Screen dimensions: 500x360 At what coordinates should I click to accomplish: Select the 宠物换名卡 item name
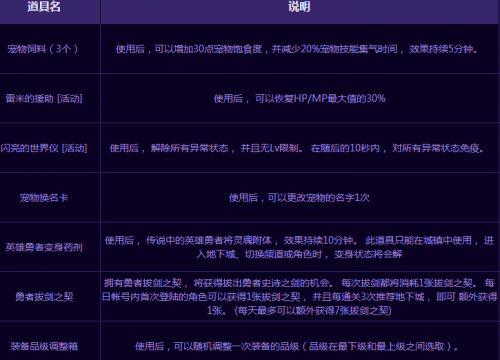[44, 198]
